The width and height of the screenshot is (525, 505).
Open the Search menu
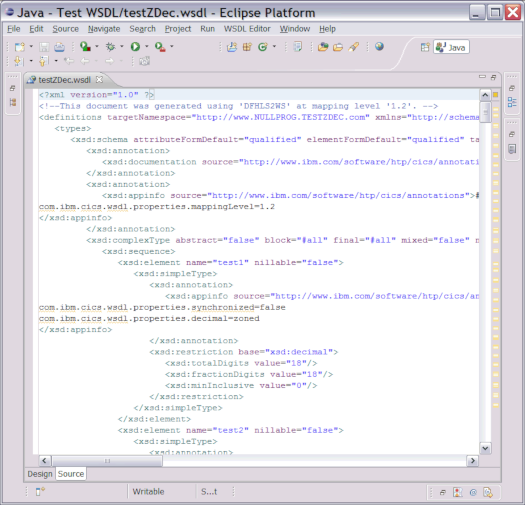(x=142, y=29)
